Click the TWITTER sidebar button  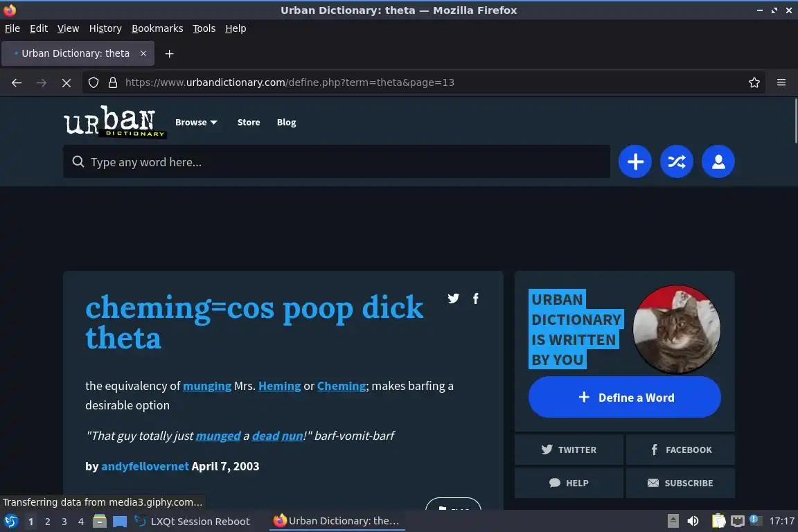[569, 450]
